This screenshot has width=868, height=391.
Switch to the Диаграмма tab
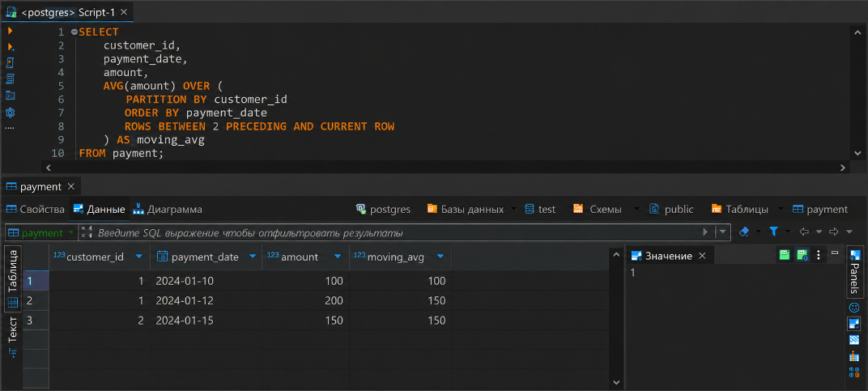(167, 210)
